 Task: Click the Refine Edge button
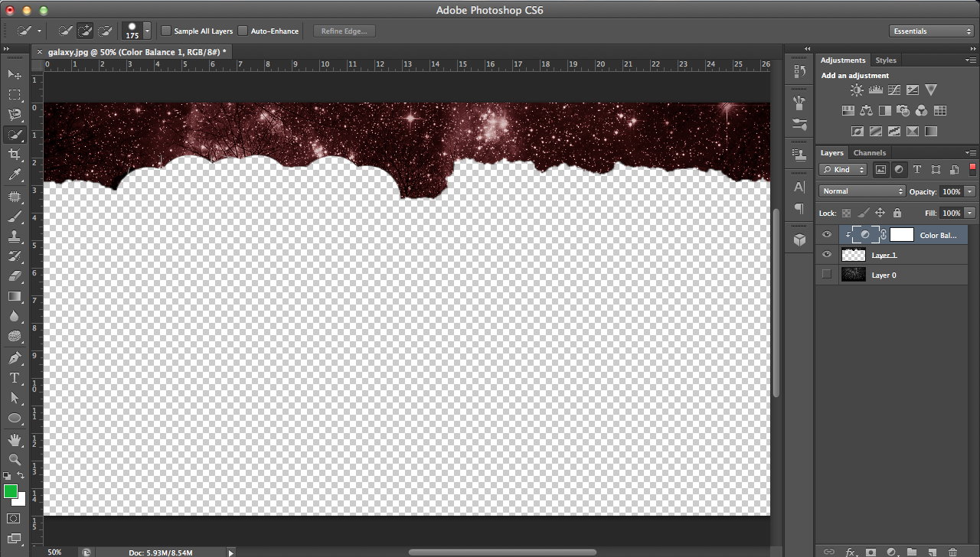[x=344, y=31]
